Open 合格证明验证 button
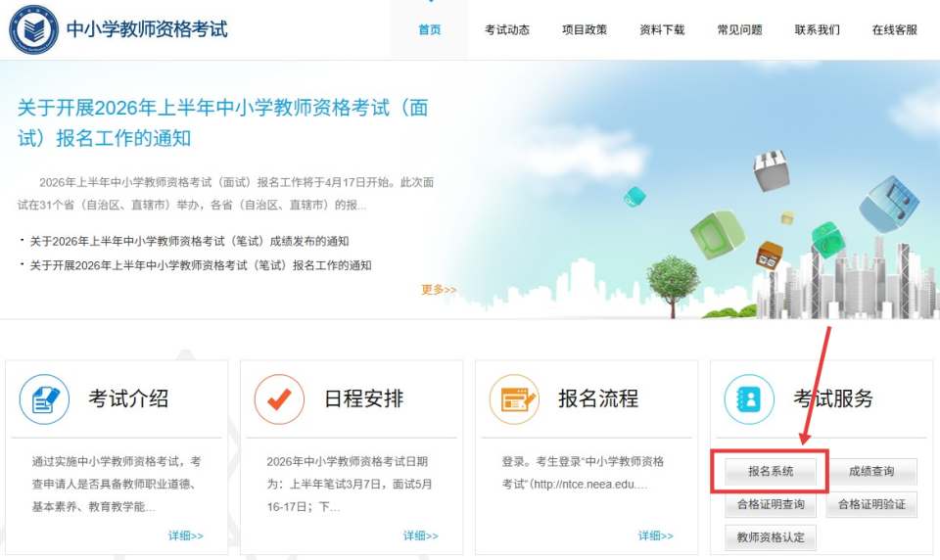This screenshot has height=560, width=940. 871,504
